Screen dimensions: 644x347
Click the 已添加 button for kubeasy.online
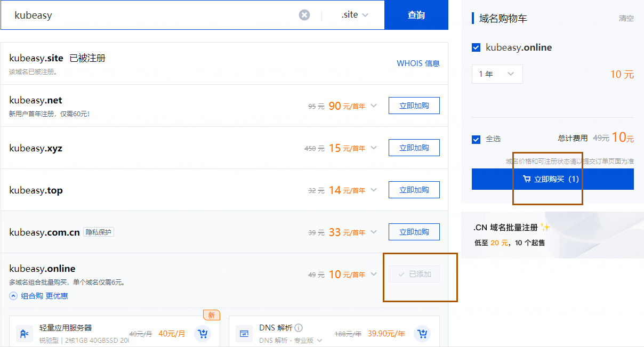[x=414, y=274]
